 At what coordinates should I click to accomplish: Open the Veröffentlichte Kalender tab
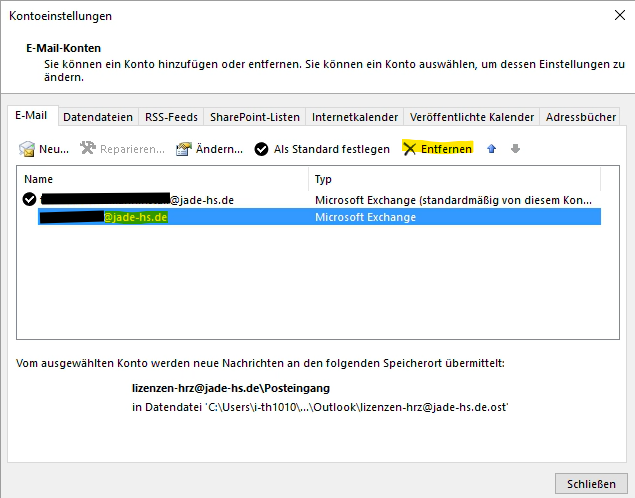click(x=472, y=117)
